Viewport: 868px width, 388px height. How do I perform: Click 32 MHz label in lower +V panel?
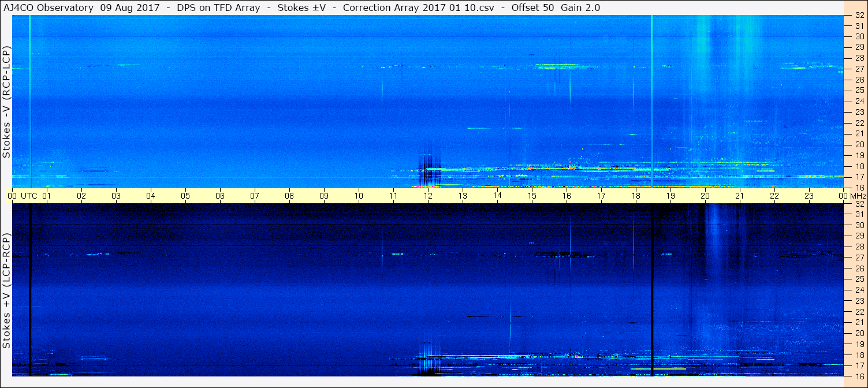tap(859, 204)
